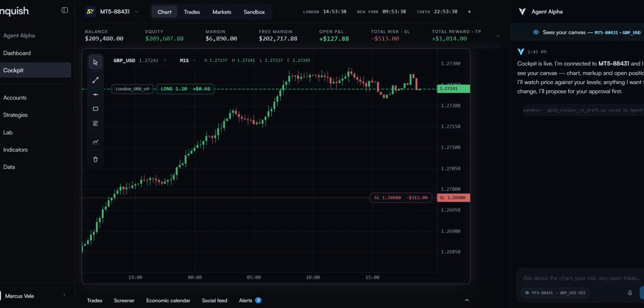Click the microphone icon in chat input

tap(630, 293)
